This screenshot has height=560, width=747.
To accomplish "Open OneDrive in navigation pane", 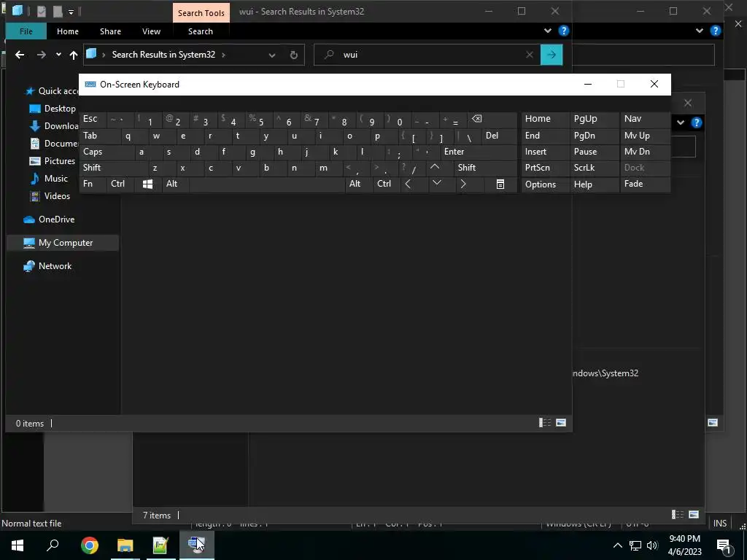I will pos(49,219).
